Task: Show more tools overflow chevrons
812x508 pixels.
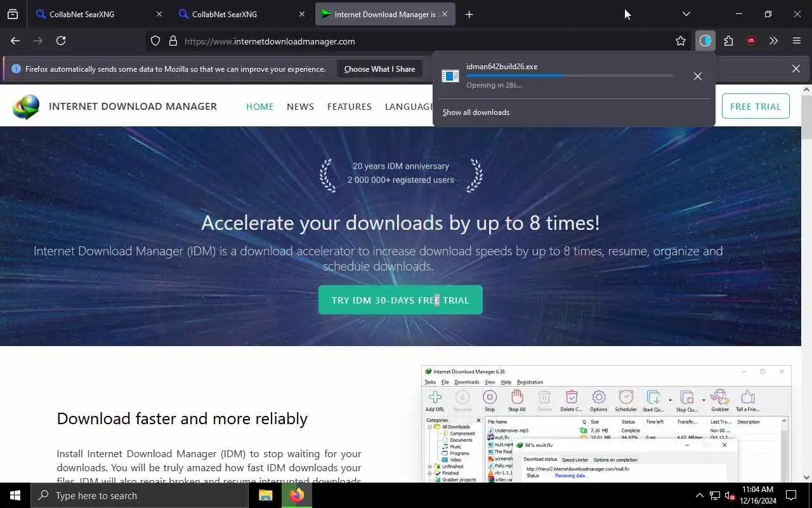Action: [x=773, y=41]
